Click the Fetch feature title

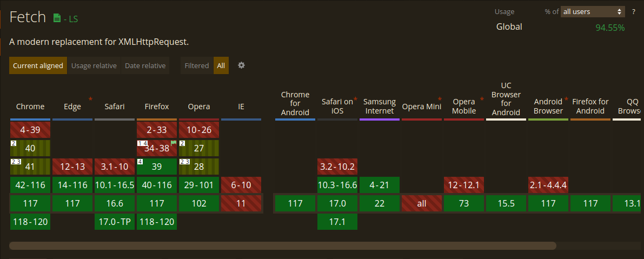click(28, 17)
